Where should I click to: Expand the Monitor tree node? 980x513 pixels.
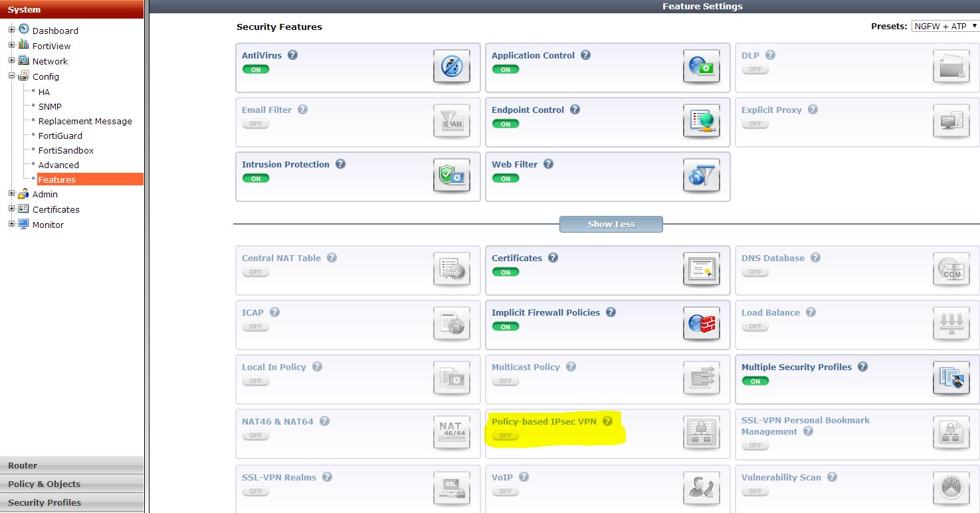(x=11, y=224)
